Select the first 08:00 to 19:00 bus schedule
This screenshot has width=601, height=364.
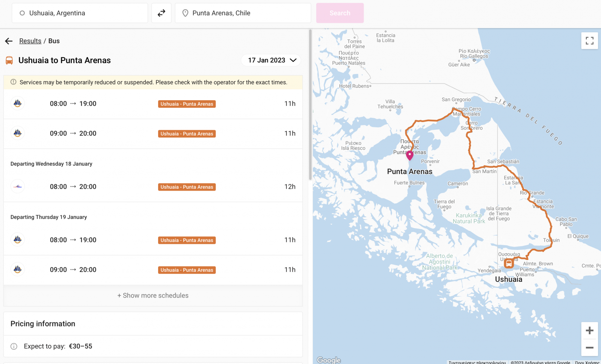[x=153, y=104]
